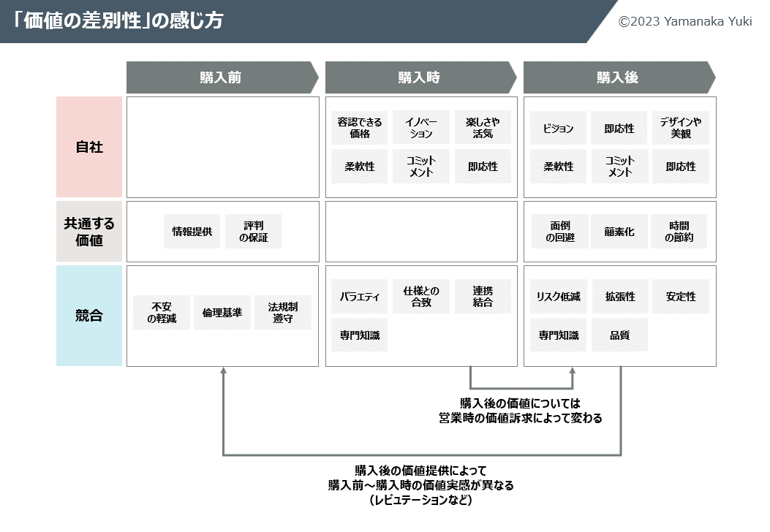The image size is (770, 532).
Task: Select the バラエティ value box
Action: click(360, 297)
